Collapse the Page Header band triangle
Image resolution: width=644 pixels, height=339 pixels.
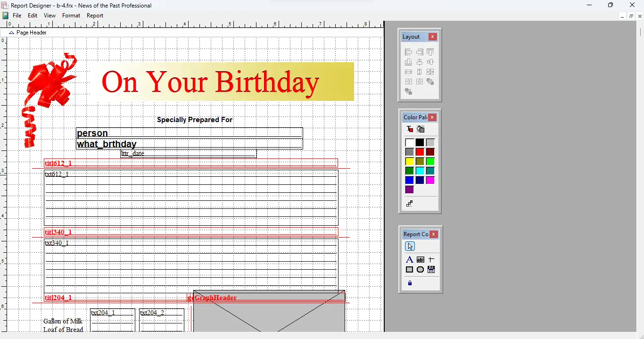point(11,33)
